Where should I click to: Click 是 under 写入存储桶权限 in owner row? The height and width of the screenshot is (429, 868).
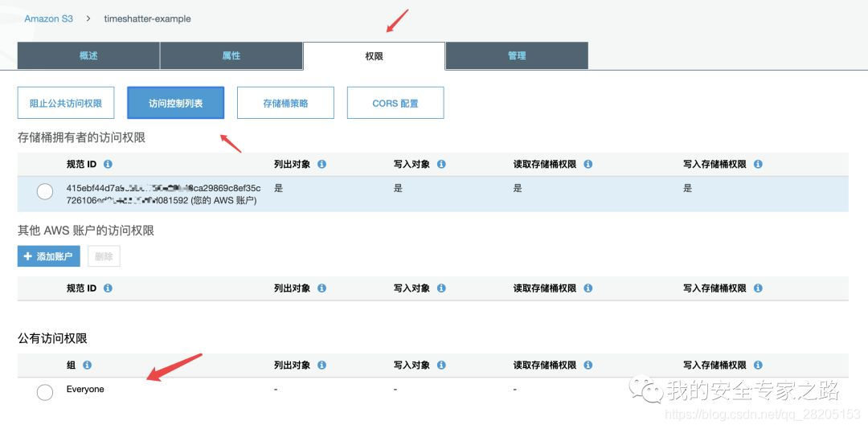click(687, 188)
